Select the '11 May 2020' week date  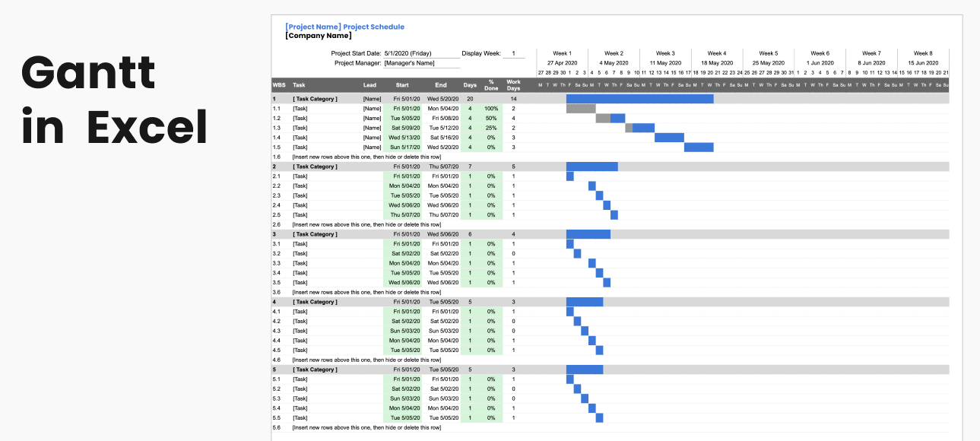[x=665, y=62]
